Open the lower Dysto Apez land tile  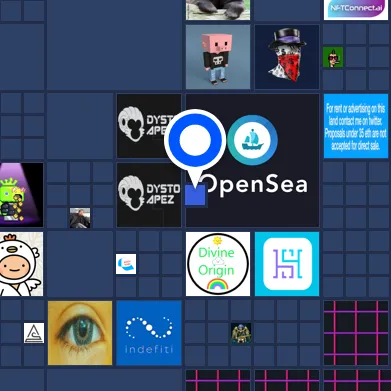149,195
